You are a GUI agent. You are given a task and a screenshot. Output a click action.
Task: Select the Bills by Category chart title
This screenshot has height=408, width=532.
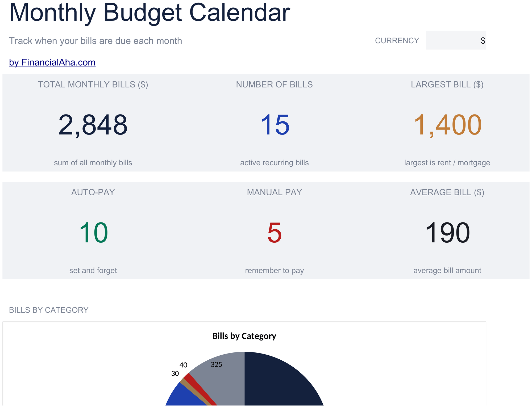[x=244, y=336]
